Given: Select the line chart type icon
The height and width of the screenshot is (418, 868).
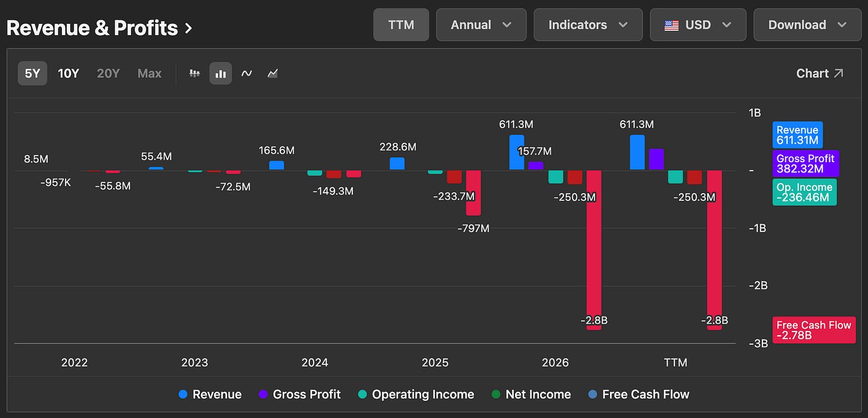Looking at the screenshot, I should coord(246,73).
